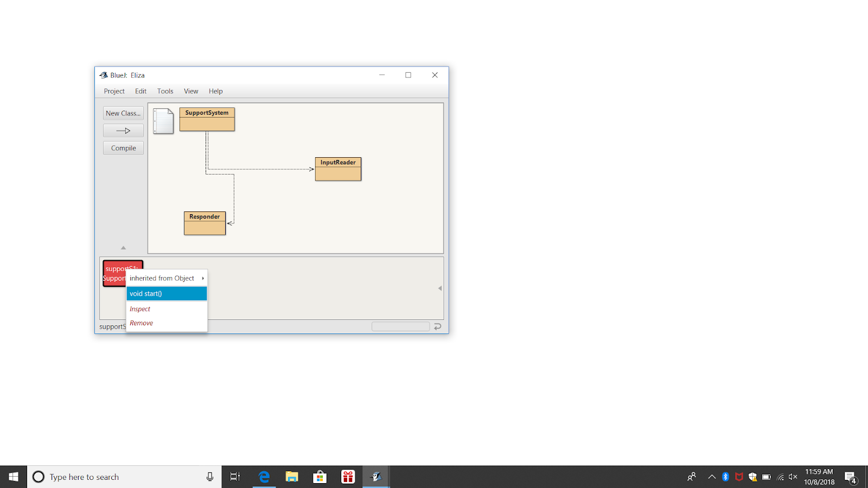
Task: Open the People icon in system tray
Action: click(x=692, y=477)
